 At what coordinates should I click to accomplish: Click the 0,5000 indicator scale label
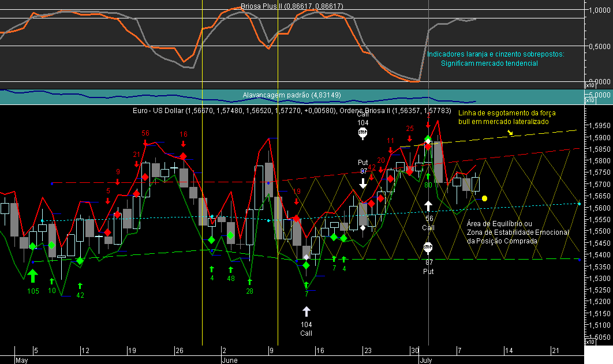[599, 46]
